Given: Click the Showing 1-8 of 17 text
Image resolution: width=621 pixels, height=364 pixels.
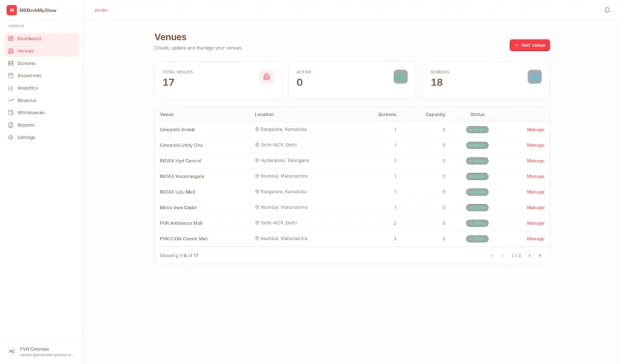Looking at the screenshot, I should [179, 256].
